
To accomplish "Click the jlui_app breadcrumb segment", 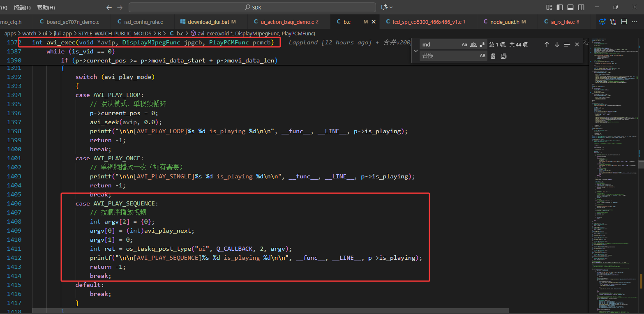I will pyautogui.click(x=63, y=33).
